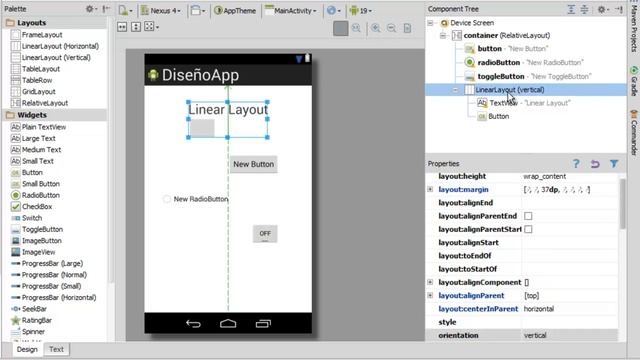Screen dimensions: 640x360
Task: Expand the layout:alignParent property
Action: pyautogui.click(x=430, y=296)
